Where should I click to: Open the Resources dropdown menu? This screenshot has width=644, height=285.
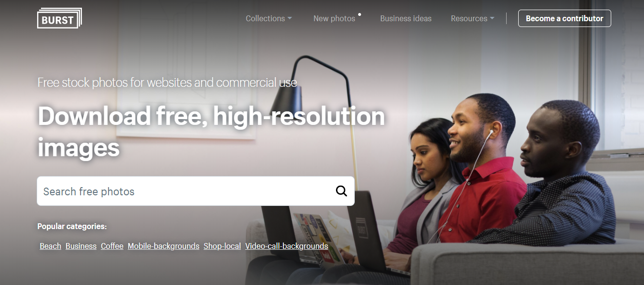pyautogui.click(x=472, y=18)
